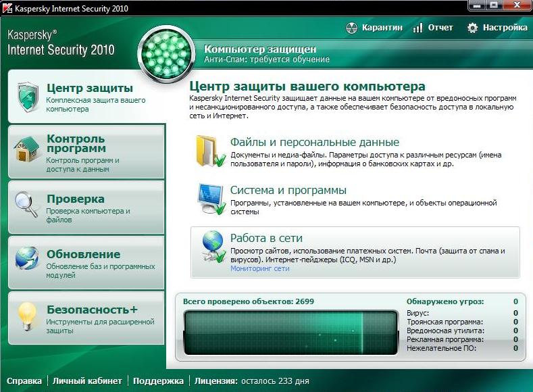
Task: Select the Безопасность+ tab
Action: [86, 318]
